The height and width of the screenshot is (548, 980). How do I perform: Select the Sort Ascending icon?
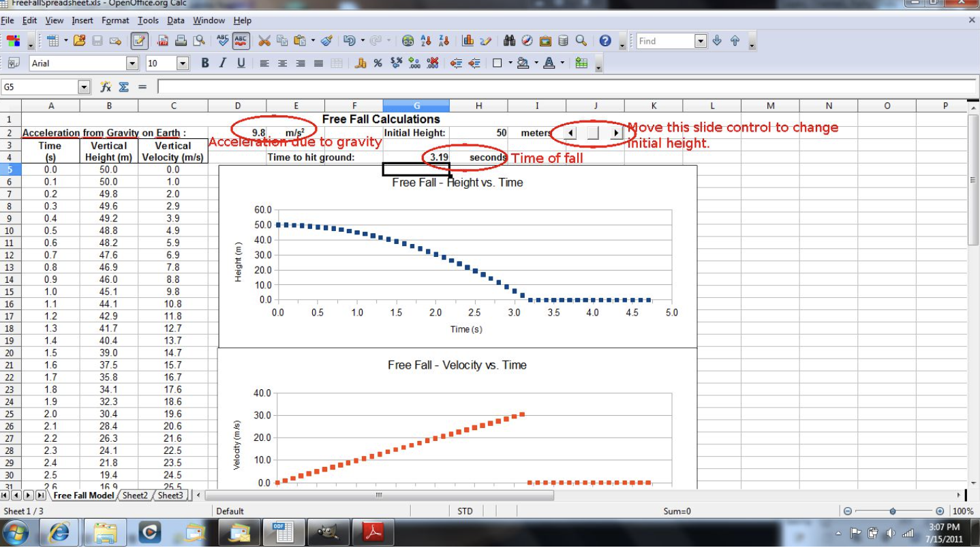pos(425,41)
